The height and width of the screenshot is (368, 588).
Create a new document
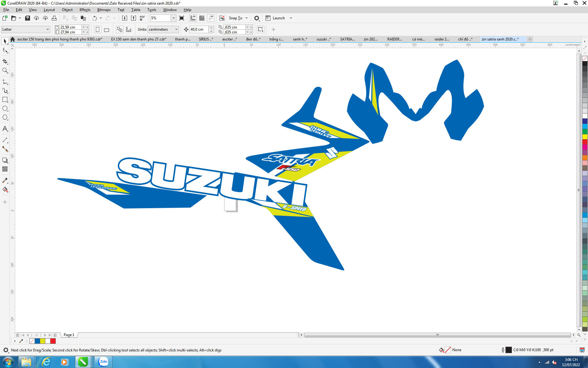point(5,18)
